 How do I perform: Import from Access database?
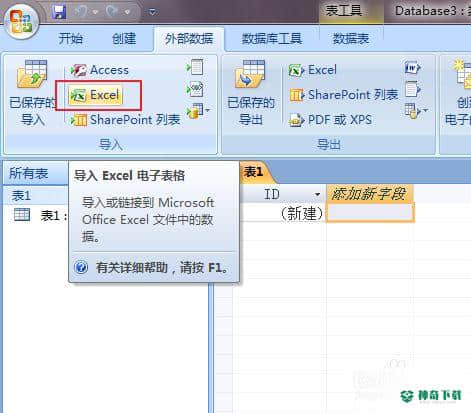click(x=100, y=70)
